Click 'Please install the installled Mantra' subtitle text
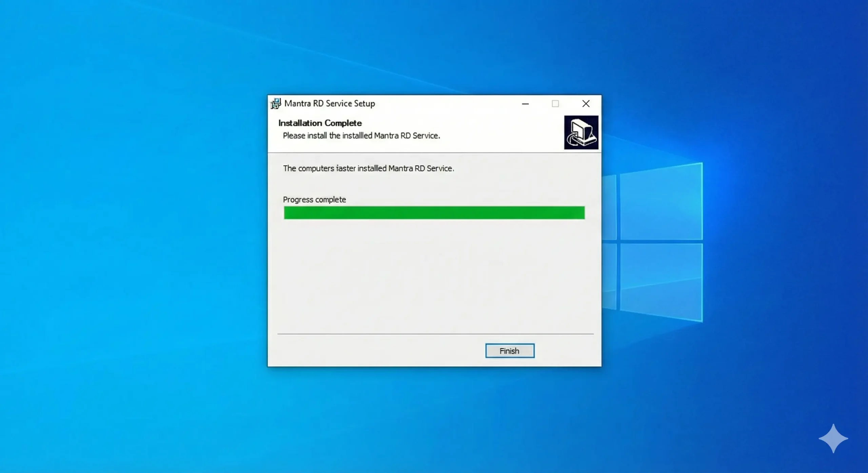The image size is (868, 473). pos(361,136)
